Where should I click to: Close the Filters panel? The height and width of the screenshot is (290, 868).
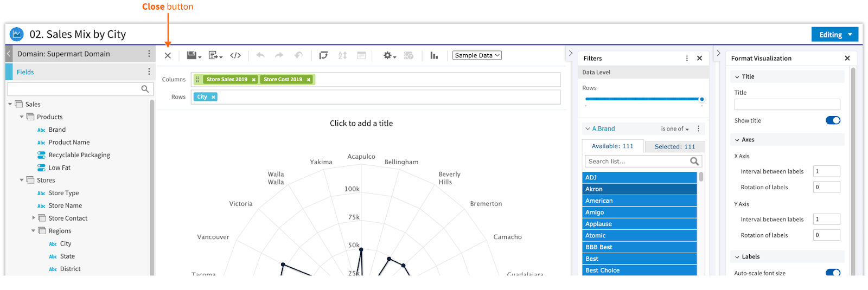pos(699,58)
